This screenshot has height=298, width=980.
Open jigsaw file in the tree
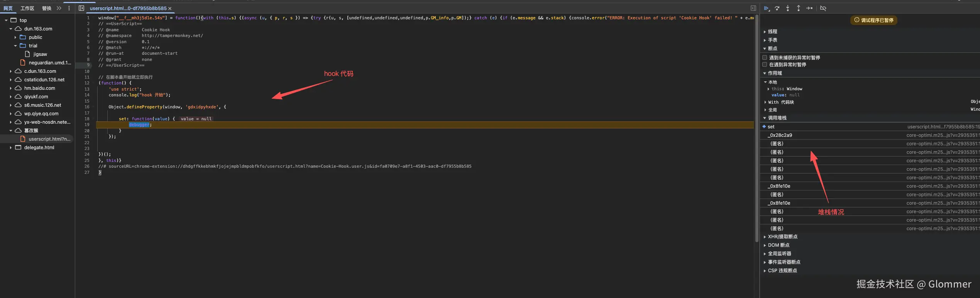(40, 54)
